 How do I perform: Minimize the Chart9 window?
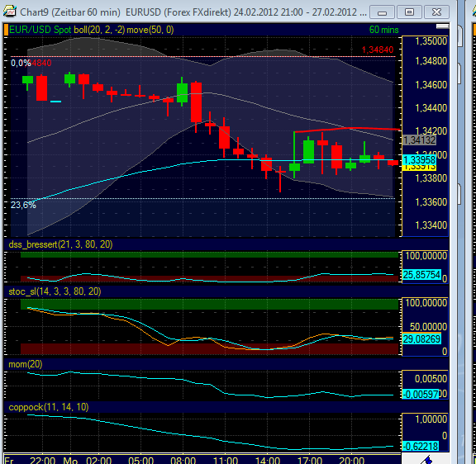point(382,12)
